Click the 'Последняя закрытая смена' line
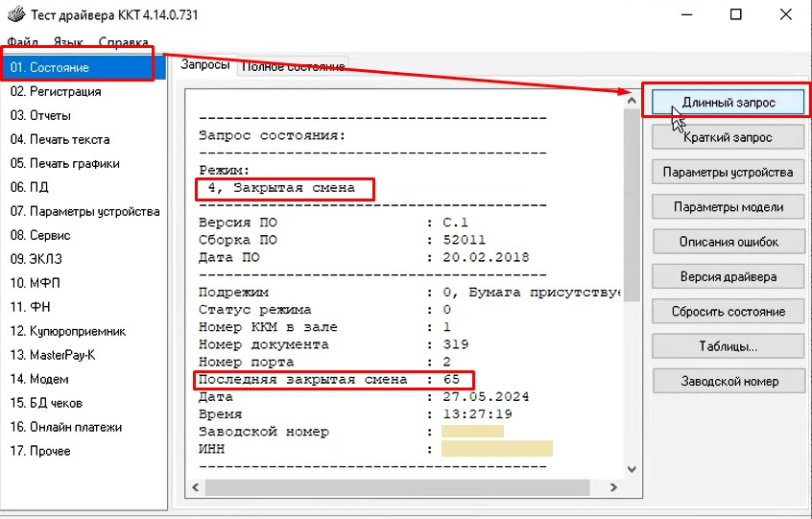 pyautogui.click(x=329, y=380)
